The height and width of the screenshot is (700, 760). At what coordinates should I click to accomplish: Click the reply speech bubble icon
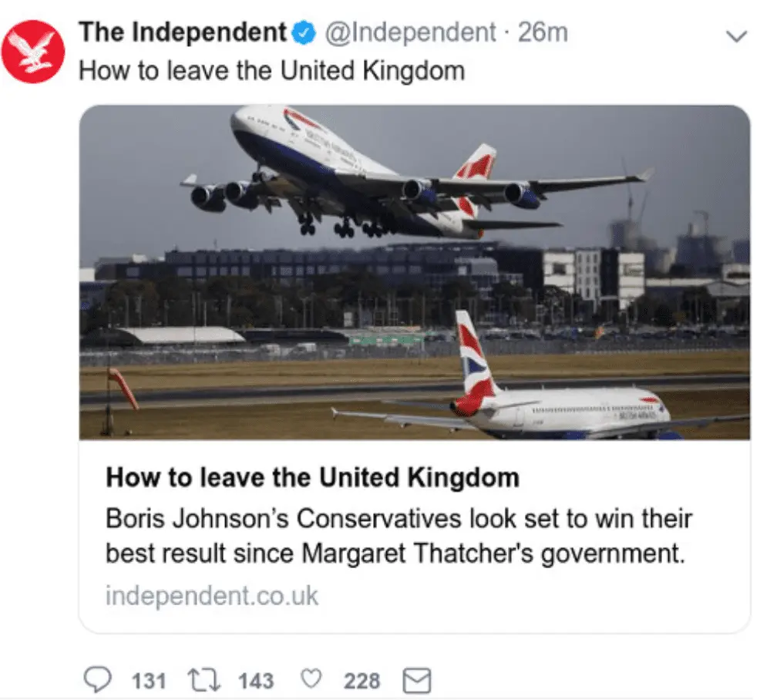click(x=96, y=680)
